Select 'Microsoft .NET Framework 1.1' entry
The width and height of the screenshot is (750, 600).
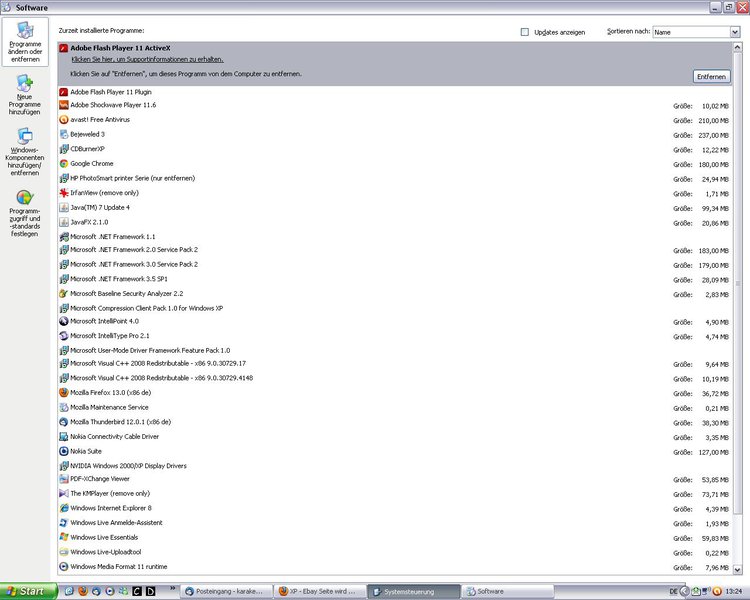tap(395, 237)
